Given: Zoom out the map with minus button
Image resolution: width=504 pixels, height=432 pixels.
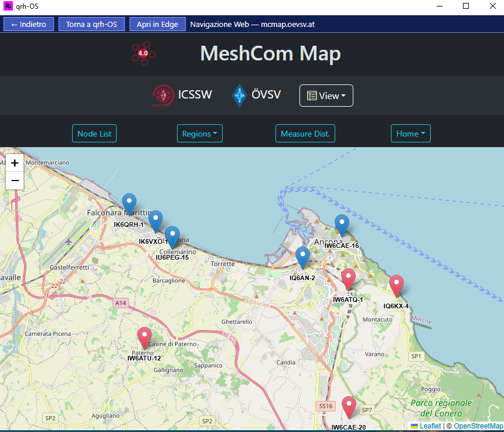Looking at the screenshot, I should pyautogui.click(x=15, y=181).
